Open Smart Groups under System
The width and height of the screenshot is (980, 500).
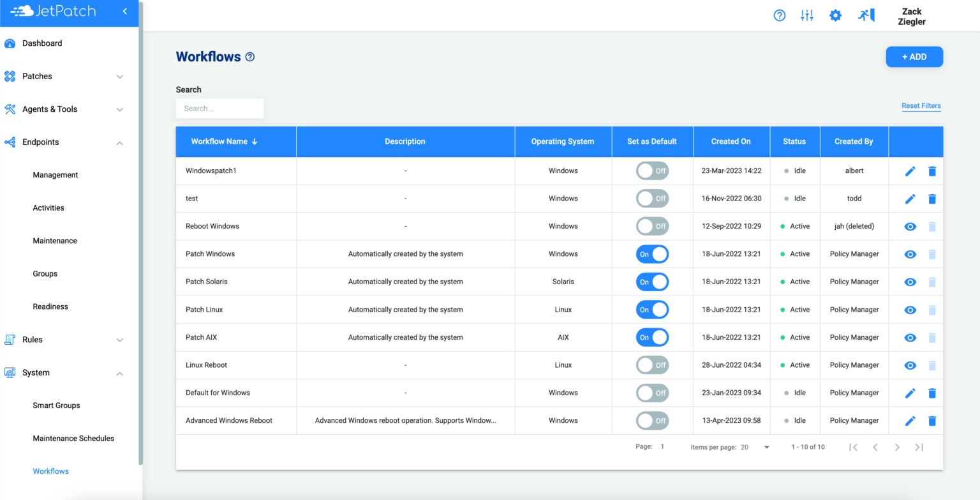56,405
